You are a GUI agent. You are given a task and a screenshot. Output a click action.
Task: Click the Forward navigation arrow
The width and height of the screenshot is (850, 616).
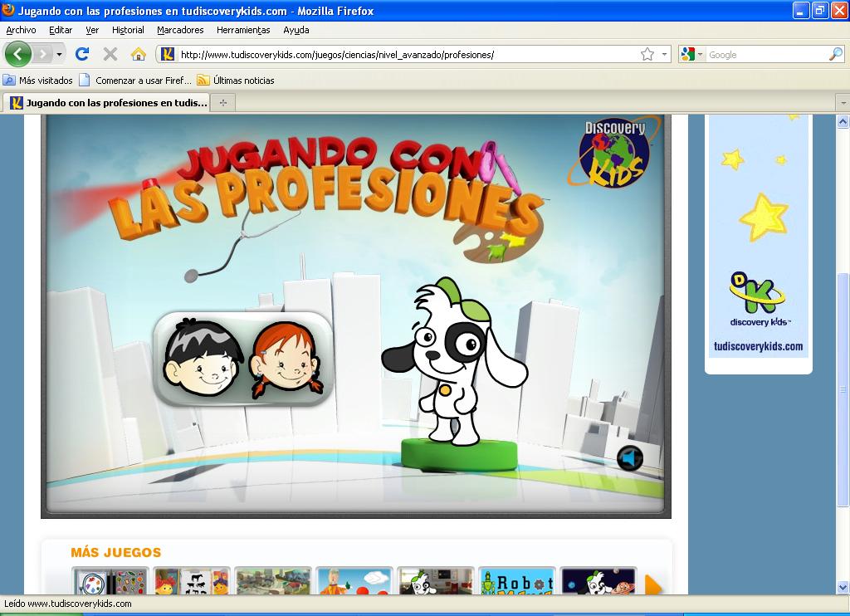coord(43,54)
